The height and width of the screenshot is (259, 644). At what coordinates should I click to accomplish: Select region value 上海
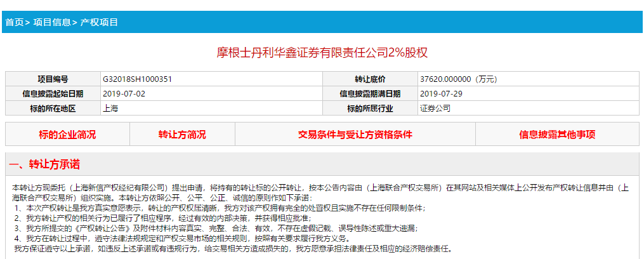point(111,109)
